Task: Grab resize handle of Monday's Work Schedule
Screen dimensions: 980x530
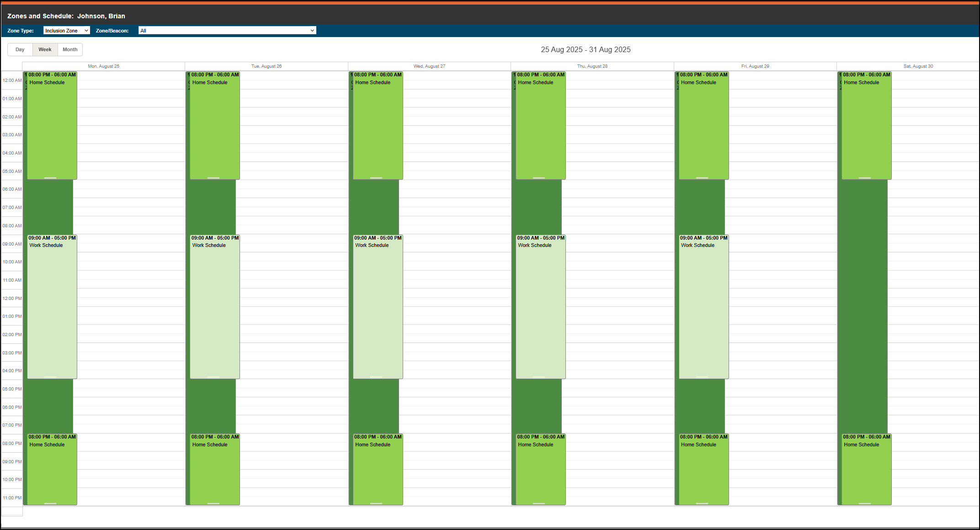Action: [x=50, y=377]
